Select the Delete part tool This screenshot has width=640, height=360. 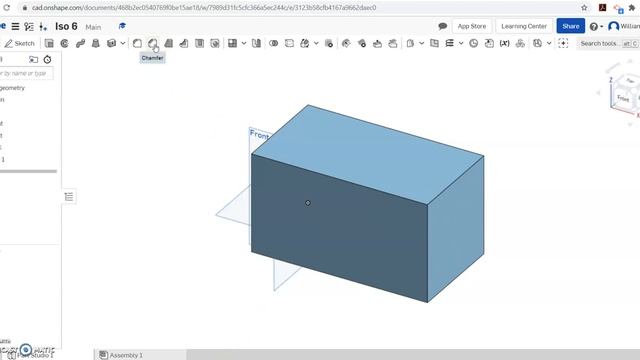(x=329, y=43)
